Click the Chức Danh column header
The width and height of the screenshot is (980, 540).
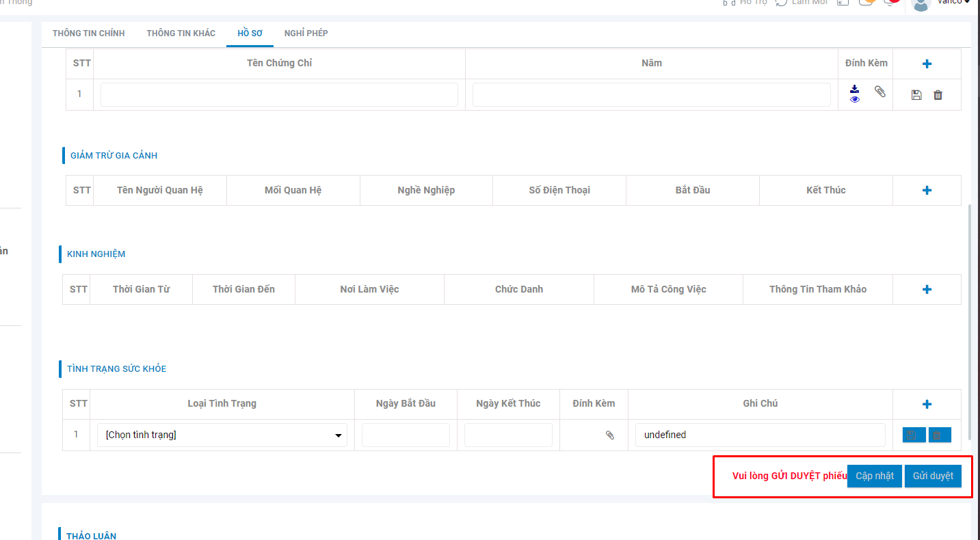coord(519,289)
